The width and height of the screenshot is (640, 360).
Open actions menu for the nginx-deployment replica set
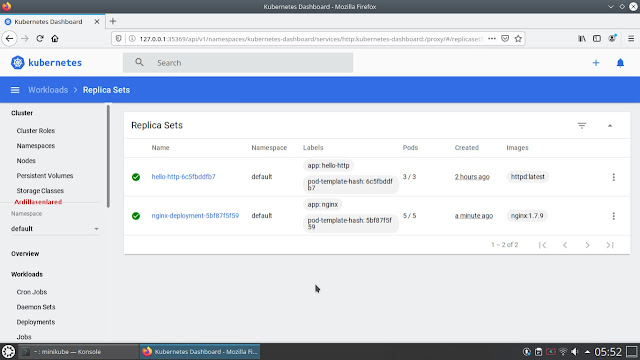613,216
